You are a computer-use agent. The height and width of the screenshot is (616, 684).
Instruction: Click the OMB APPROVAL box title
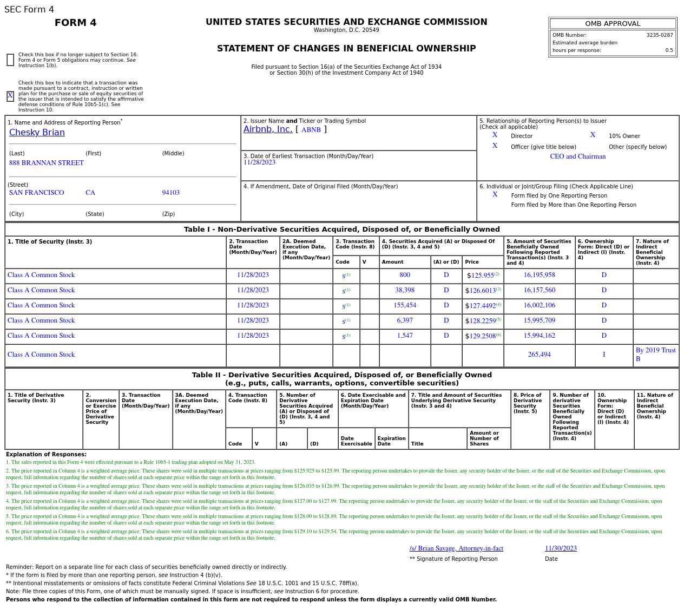(x=613, y=24)
